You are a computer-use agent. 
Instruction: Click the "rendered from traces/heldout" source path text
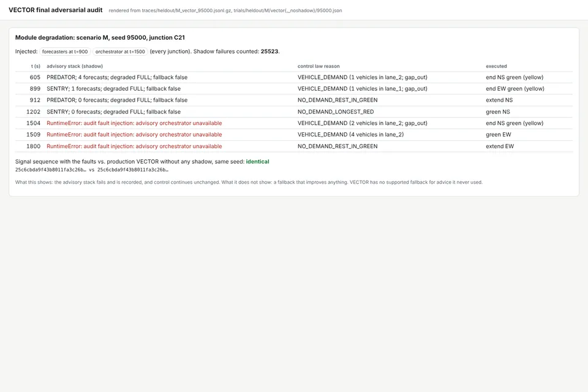[225, 10]
